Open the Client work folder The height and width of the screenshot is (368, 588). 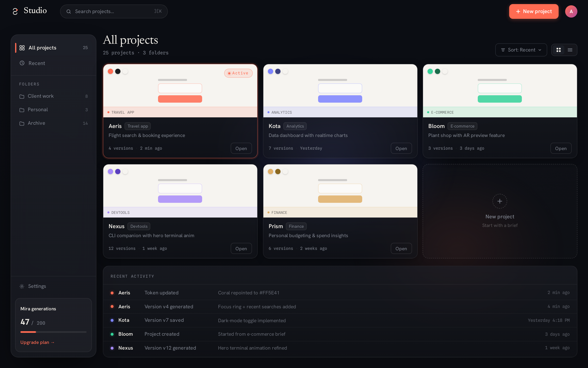click(x=53, y=96)
